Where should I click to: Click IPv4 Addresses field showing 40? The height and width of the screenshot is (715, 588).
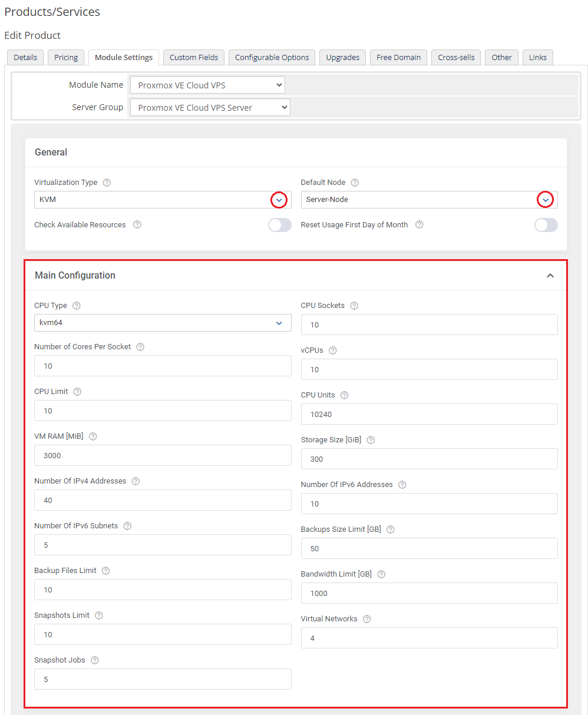pos(163,500)
